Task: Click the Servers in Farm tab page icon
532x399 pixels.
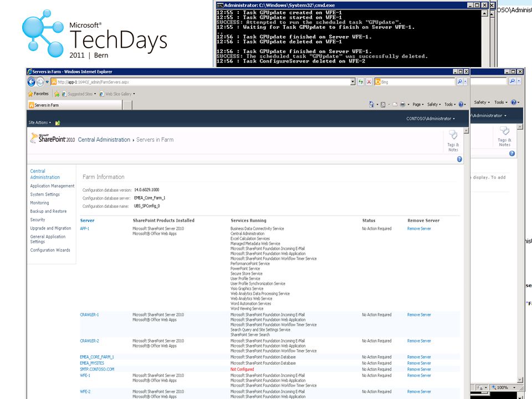Action: tap(32, 105)
